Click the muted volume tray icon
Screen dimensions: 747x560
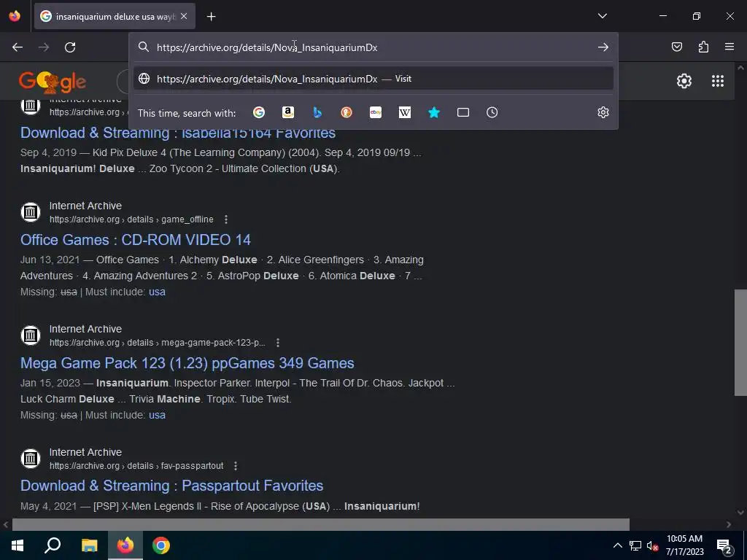tap(652, 545)
